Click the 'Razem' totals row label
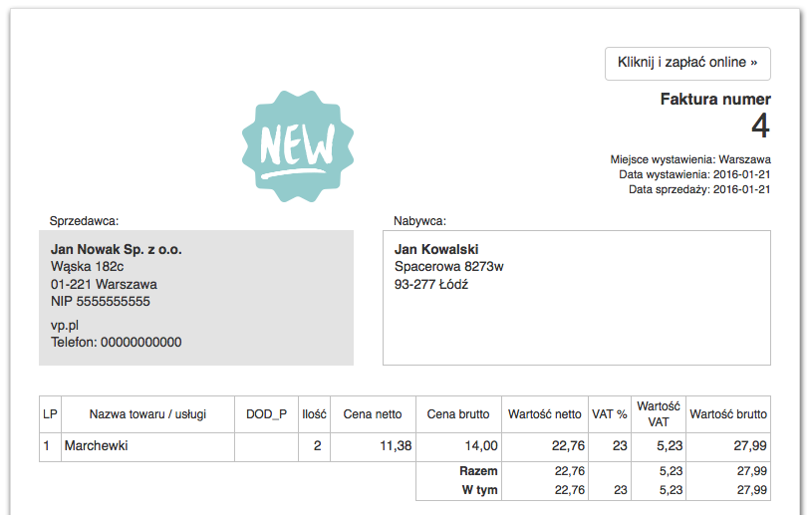Screen dimensions: 812x515 tap(478, 470)
